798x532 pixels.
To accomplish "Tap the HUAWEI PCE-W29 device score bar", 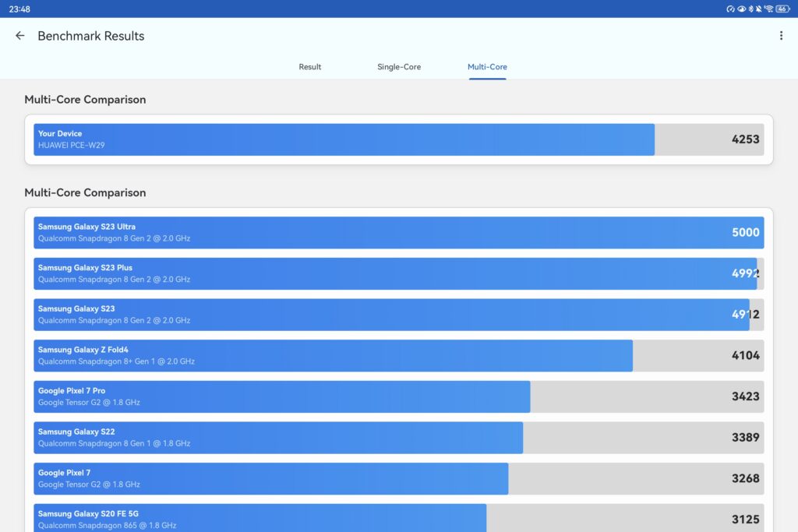I will 398,139.
